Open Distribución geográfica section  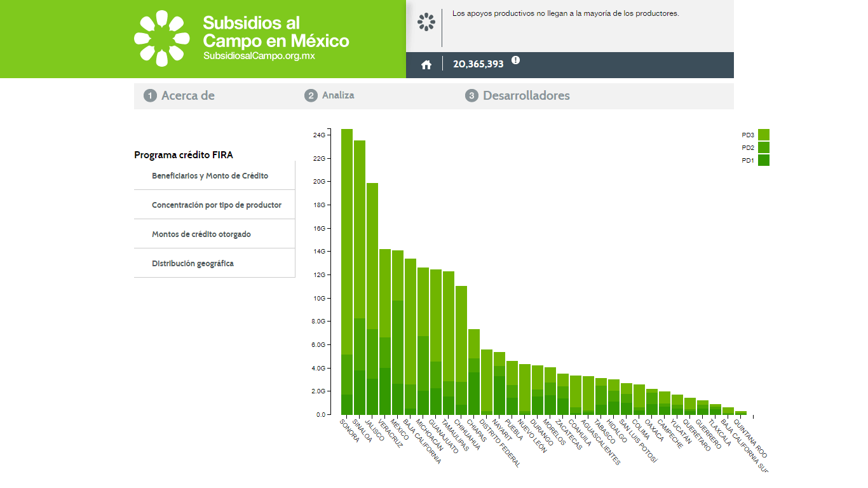(193, 264)
